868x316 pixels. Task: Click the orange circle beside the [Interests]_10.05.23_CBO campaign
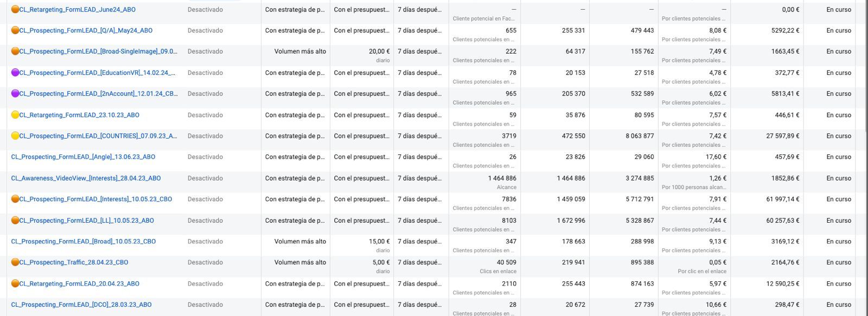tap(15, 199)
